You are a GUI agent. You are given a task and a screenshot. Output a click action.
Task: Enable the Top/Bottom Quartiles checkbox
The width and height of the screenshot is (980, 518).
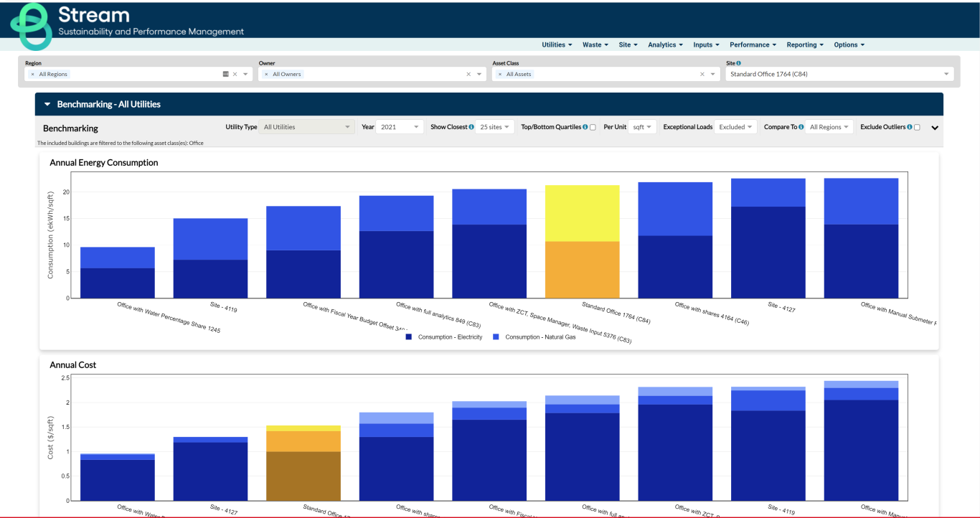coord(593,127)
